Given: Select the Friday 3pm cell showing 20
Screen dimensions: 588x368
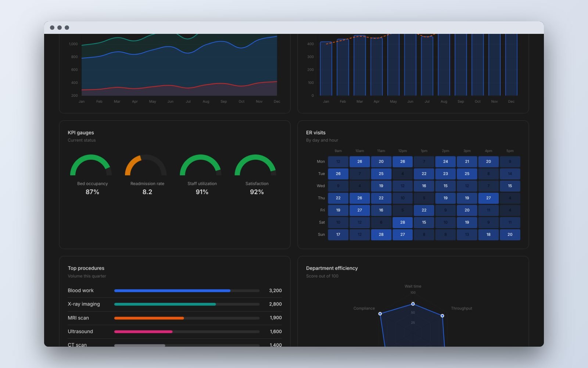Looking at the screenshot, I should point(467,210).
